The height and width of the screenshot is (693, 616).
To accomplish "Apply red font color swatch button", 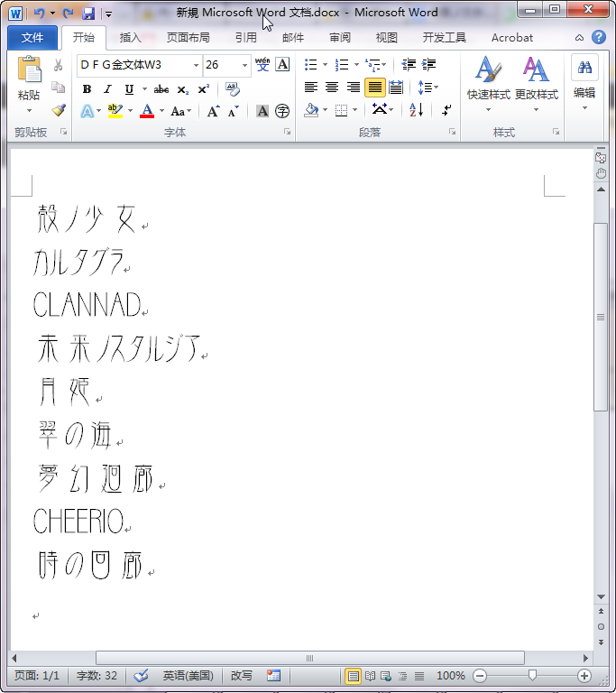I will (147, 110).
